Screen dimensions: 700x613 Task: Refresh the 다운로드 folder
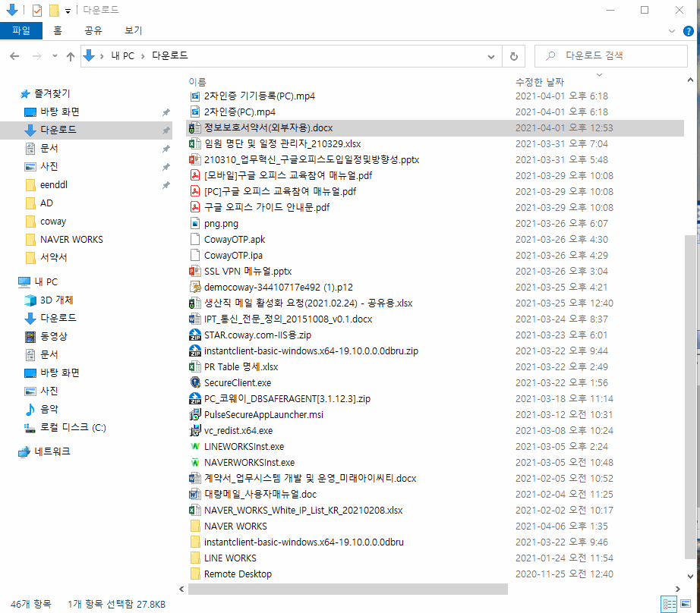tap(514, 56)
